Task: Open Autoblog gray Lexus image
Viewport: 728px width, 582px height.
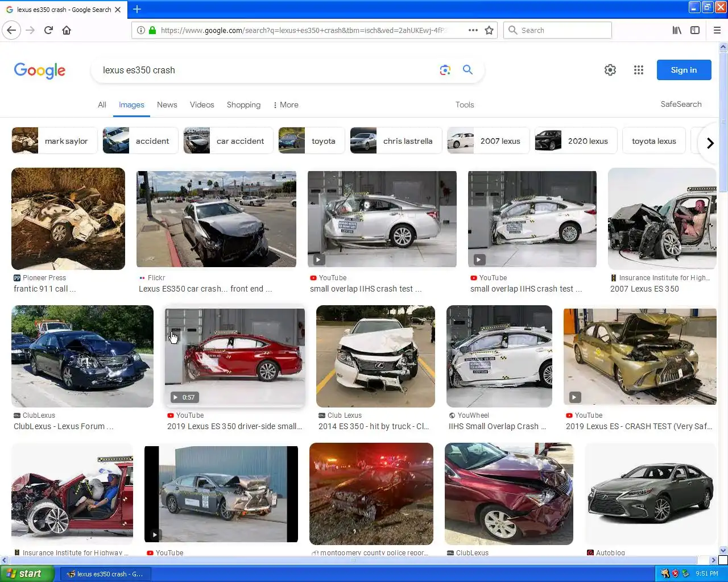Action: coord(651,494)
